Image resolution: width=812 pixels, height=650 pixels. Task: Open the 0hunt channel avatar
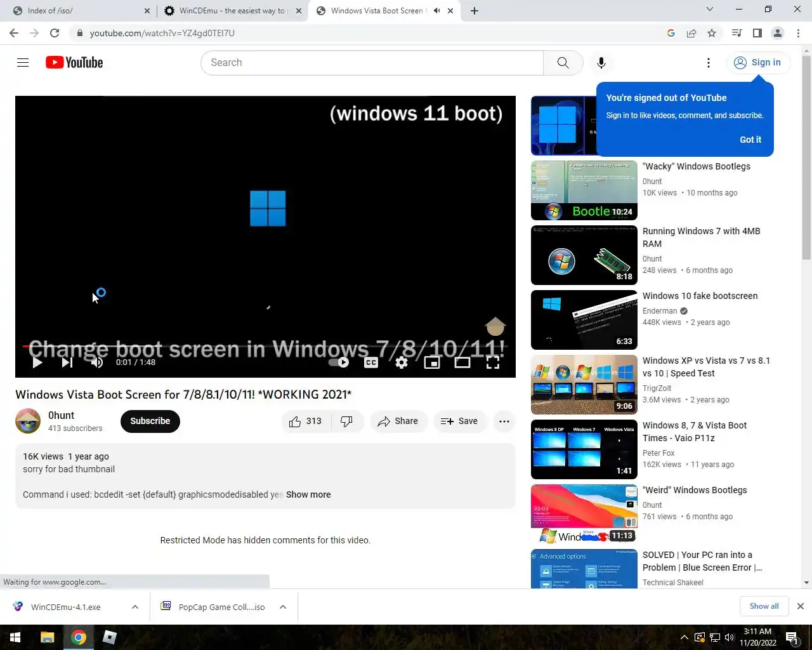coord(28,421)
